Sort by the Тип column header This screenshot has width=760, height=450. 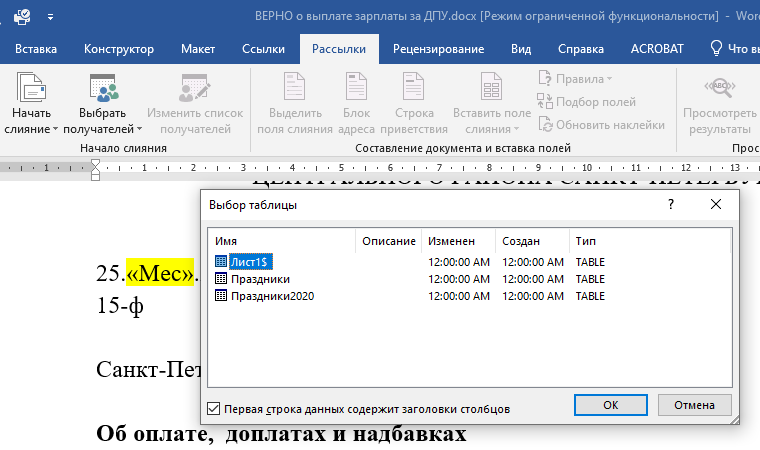point(649,241)
